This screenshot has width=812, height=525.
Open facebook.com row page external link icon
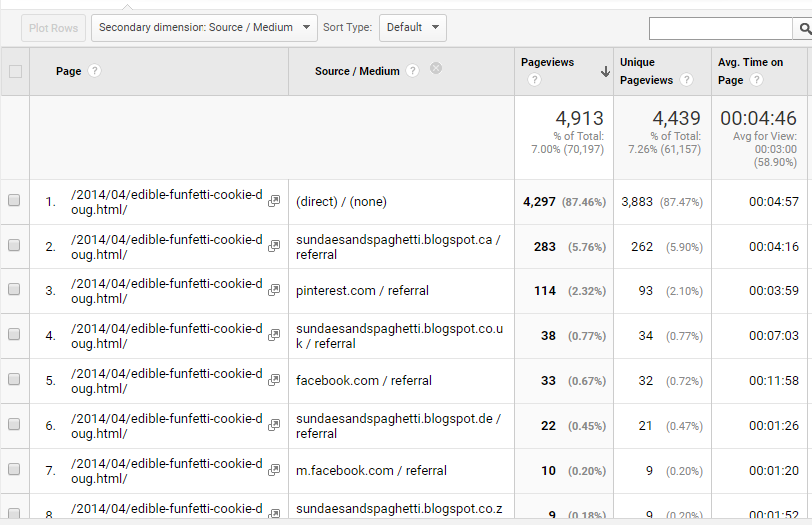point(274,381)
